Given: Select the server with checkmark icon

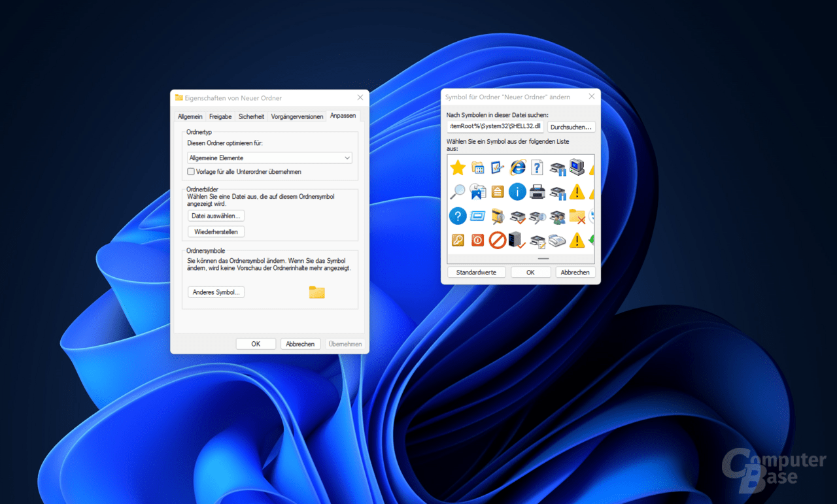Looking at the screenshot, I should (x=517, y=240).
